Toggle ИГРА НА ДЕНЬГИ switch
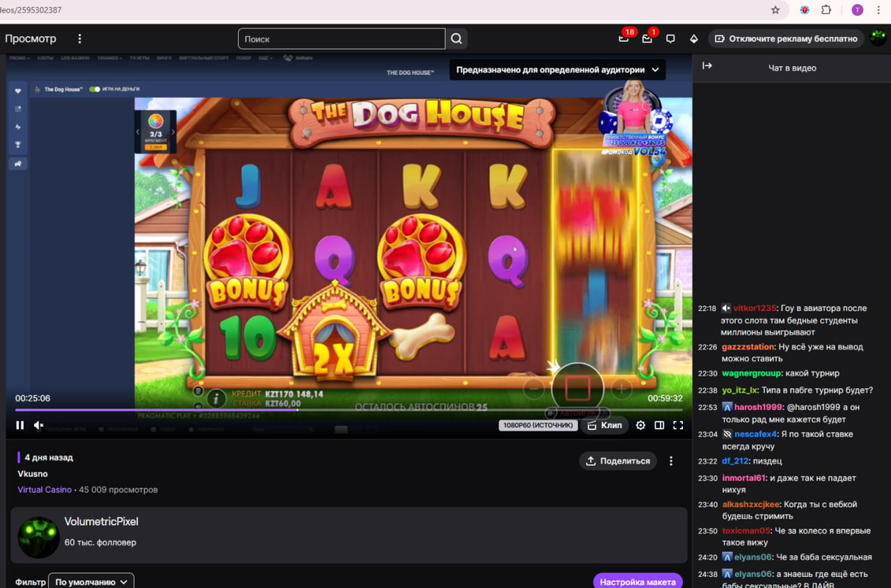The image size is (891, 588). point(94,89)
